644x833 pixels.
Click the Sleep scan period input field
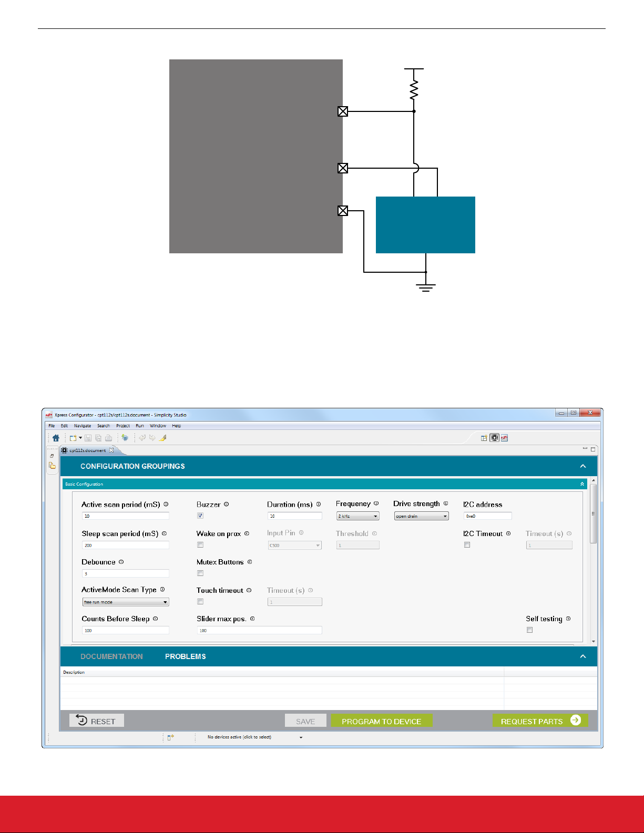(126, 546)
